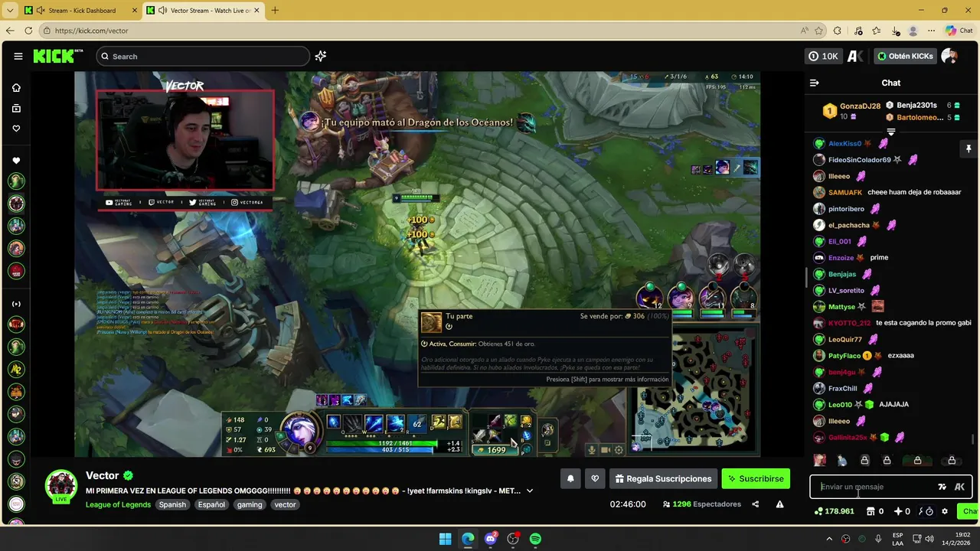Share the stream via share icon
The width and height of the screenshot is (980, 551).
tap(756, 504)
